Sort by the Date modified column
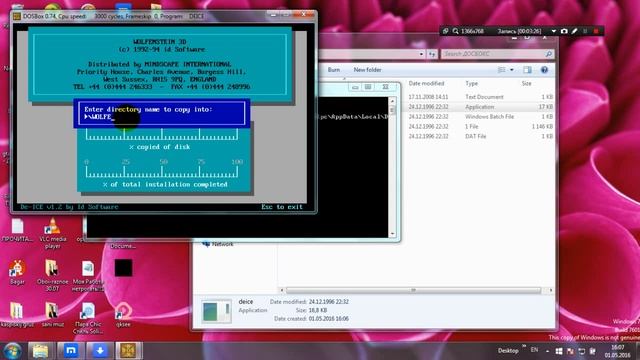640x360 pixels. (426, 83)
